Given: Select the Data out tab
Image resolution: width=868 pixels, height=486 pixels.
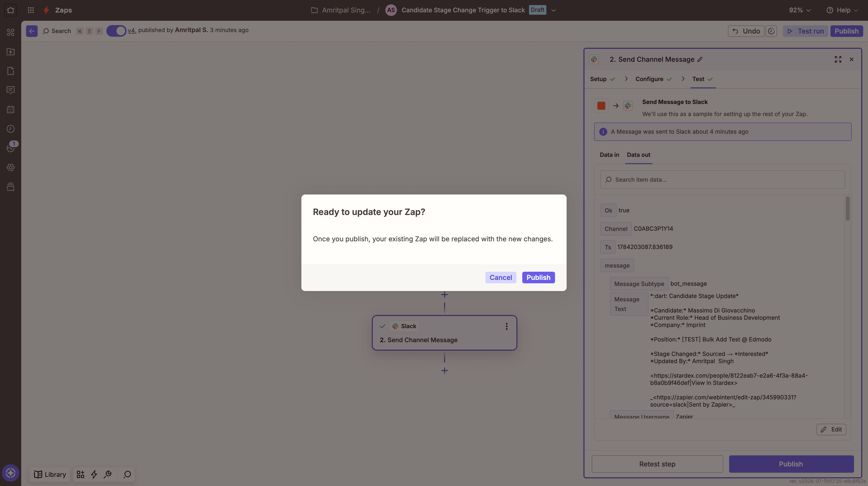Looking at the screenshot, I should (638, 155).
